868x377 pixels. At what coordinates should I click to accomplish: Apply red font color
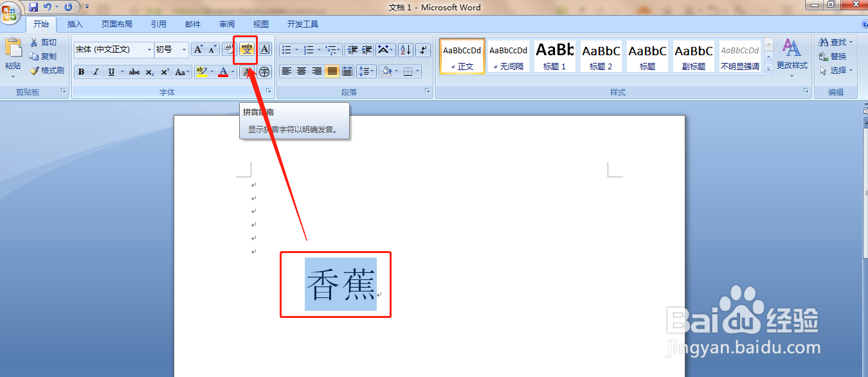(x=223, y=72)
